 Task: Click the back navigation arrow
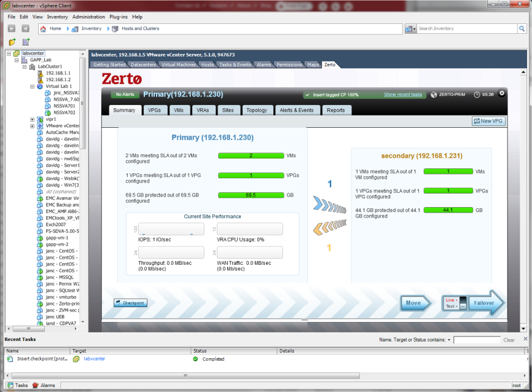click(x=12, y=28)
